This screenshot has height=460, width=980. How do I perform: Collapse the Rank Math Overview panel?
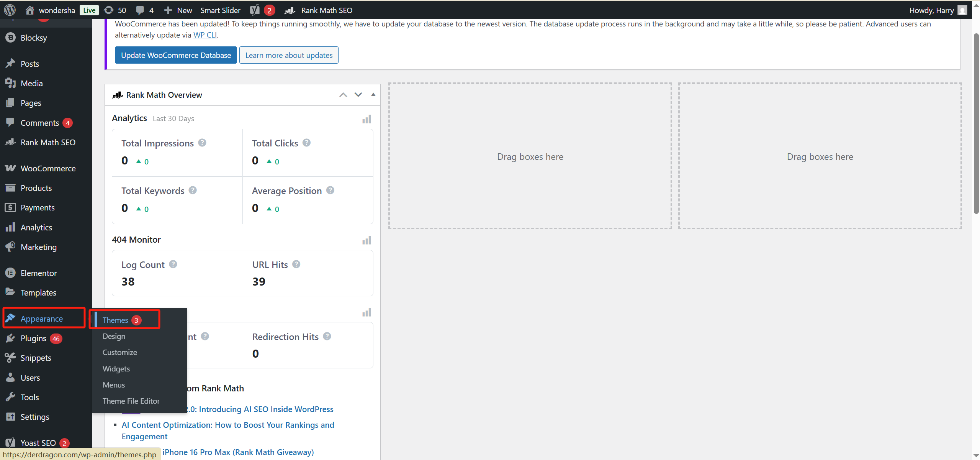[373, 95]
